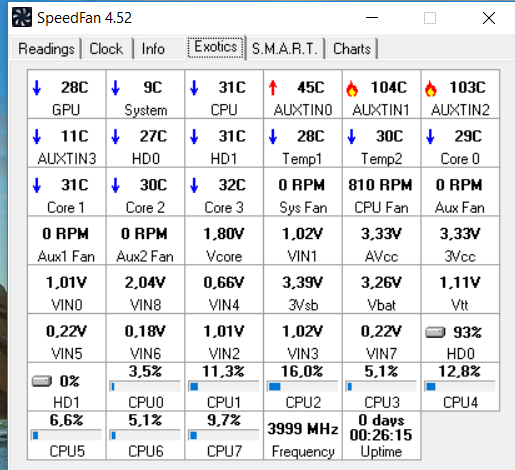Click the 1,80V Vcore reading
Screen dimensions: 515x470
point(224,234)
